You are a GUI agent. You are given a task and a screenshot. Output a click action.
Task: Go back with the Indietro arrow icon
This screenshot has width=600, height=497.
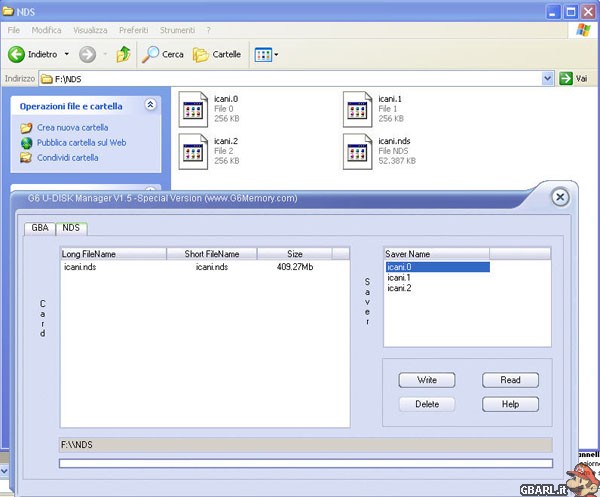(x=16, y=54)
